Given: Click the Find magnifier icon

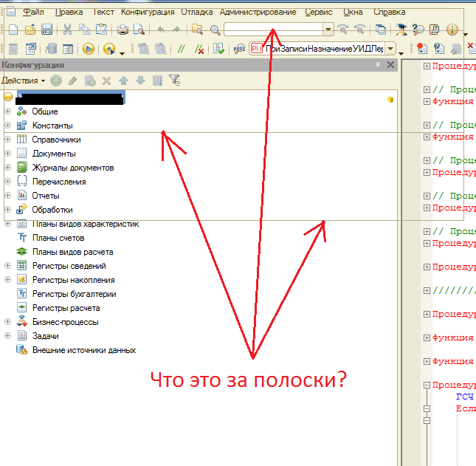Looking at the screenshot, I should point(215,30).
